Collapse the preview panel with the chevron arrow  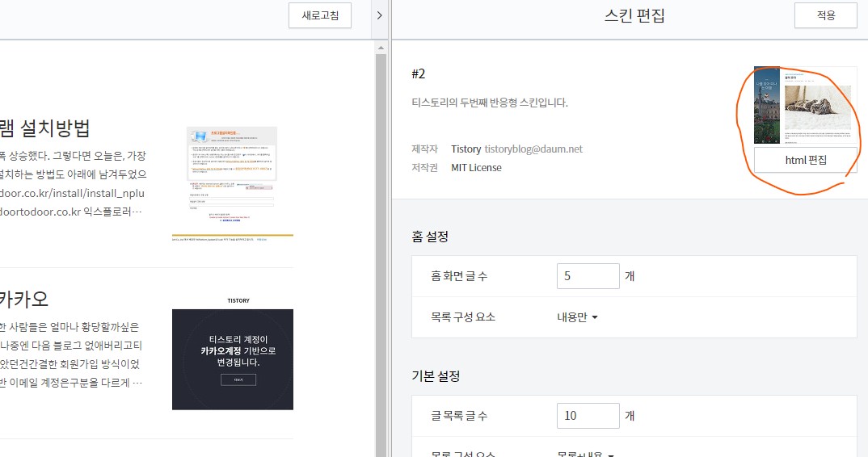click(379, 15)
